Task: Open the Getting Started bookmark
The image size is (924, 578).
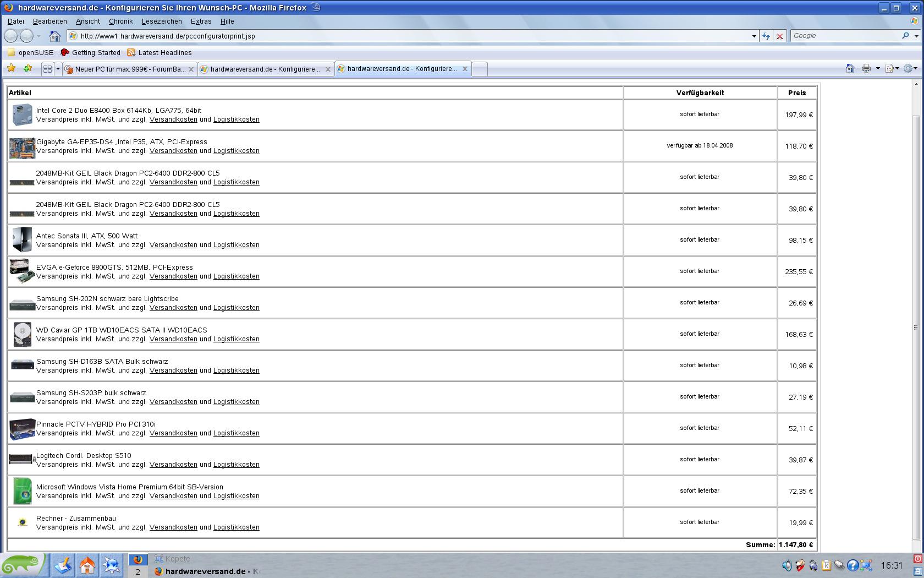Action: [90, 53]
